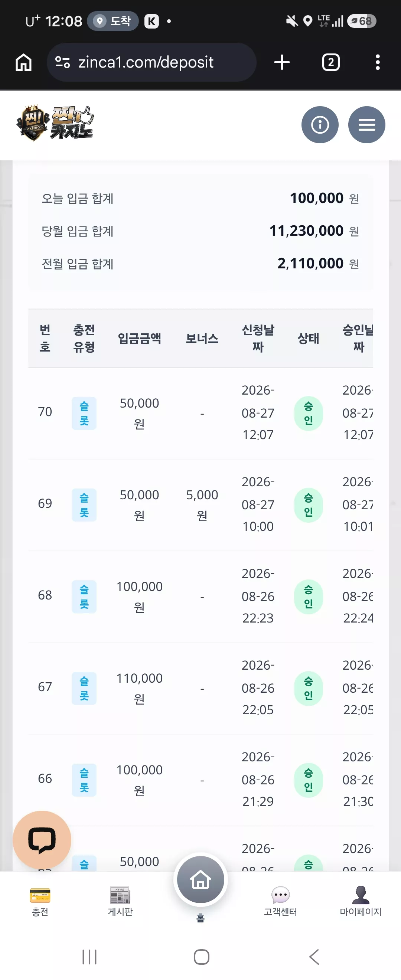The image size is (401, 980).
Task: Open the 고객센터 bottom tab
Action: pos(280,901)
